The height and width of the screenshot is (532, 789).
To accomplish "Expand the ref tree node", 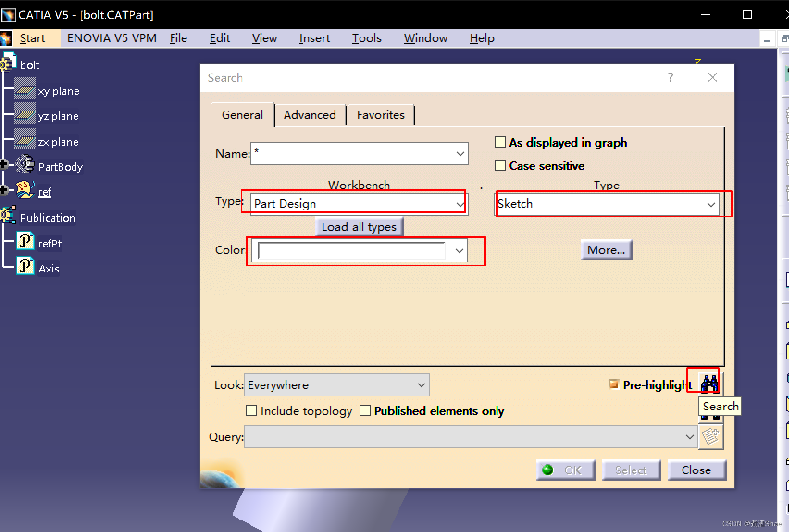I will tap(4, 190).
